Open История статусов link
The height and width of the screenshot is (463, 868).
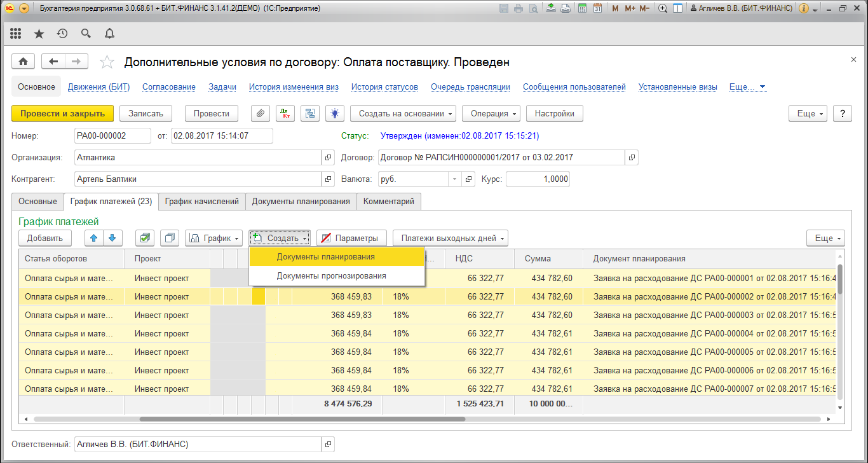pos(384,87)
